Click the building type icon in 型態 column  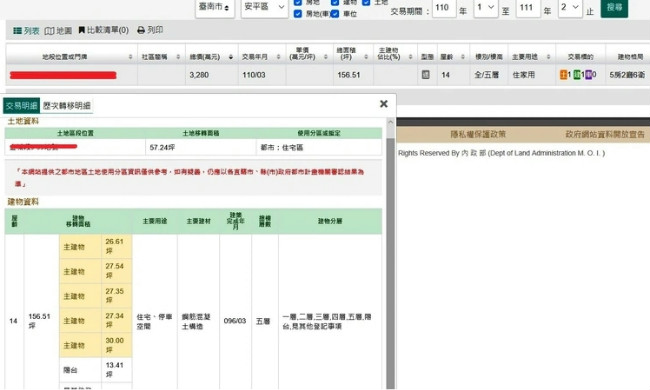(x=426, y=75)
